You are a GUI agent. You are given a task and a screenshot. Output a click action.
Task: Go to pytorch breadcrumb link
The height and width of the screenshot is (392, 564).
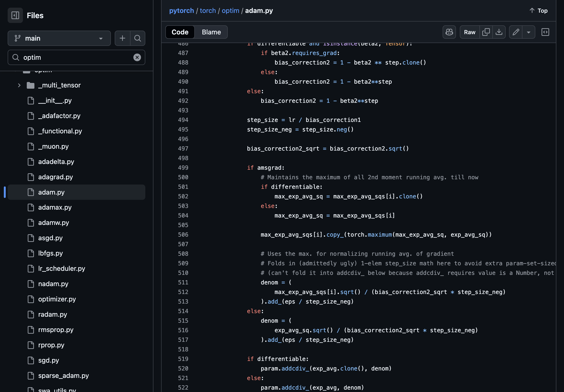pyautogui.click(x=181, y=11)
